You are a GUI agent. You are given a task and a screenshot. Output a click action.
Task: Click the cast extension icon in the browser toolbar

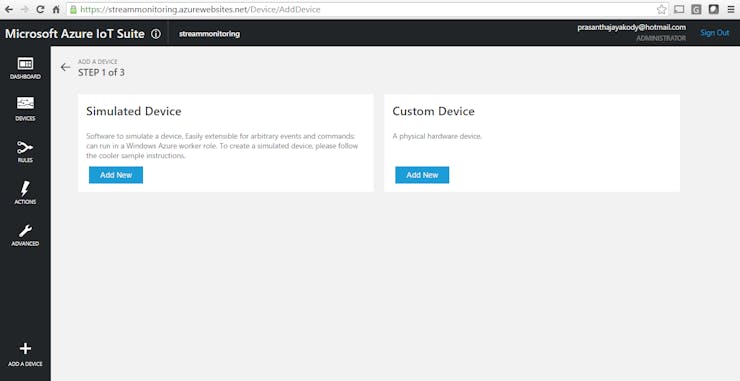click(x=679, y=9)
